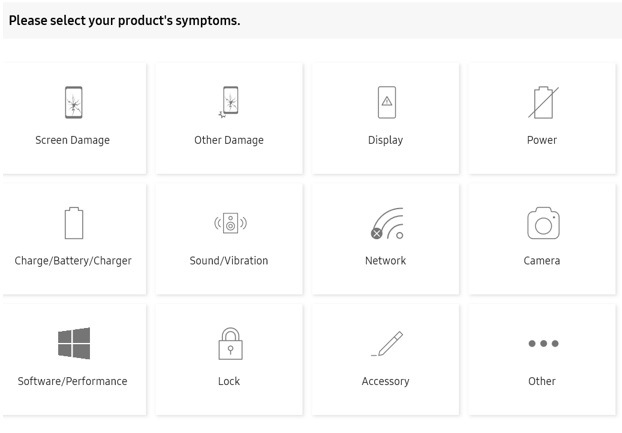Screen dimensions: 622x433
Task: Pick the empty battery Charge icon
Action: tap(74, 223)
